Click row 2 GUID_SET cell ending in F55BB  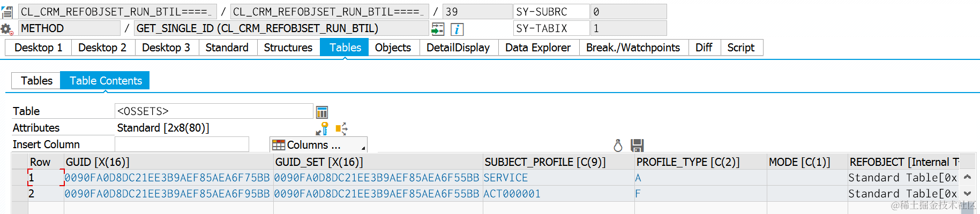(378, 194)
